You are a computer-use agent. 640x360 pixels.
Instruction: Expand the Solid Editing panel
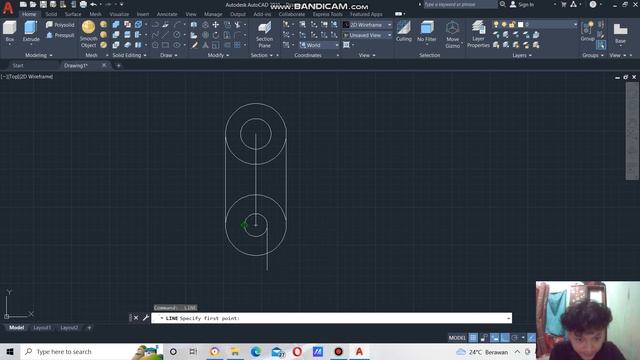pos(129,55)
